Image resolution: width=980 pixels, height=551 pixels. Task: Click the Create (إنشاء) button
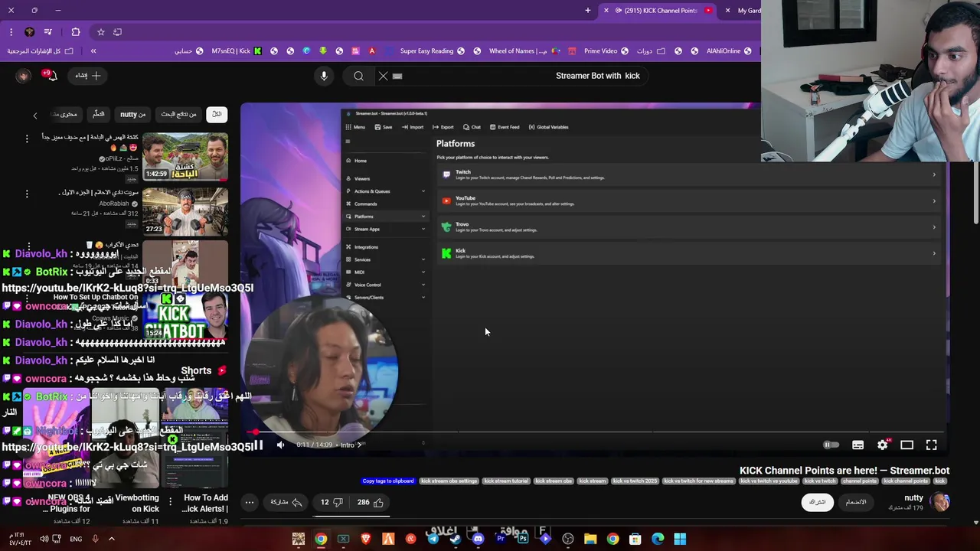(88, 76)
